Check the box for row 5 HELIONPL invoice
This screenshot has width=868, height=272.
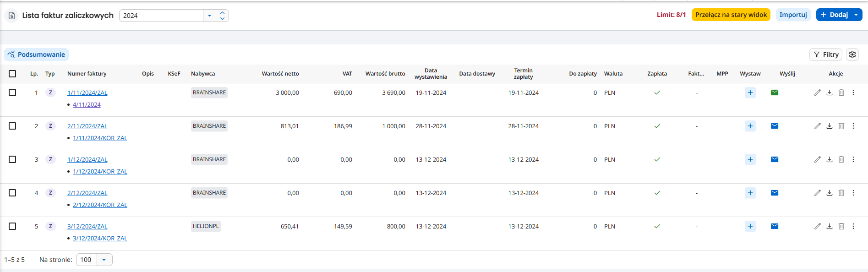click(12, 226)
